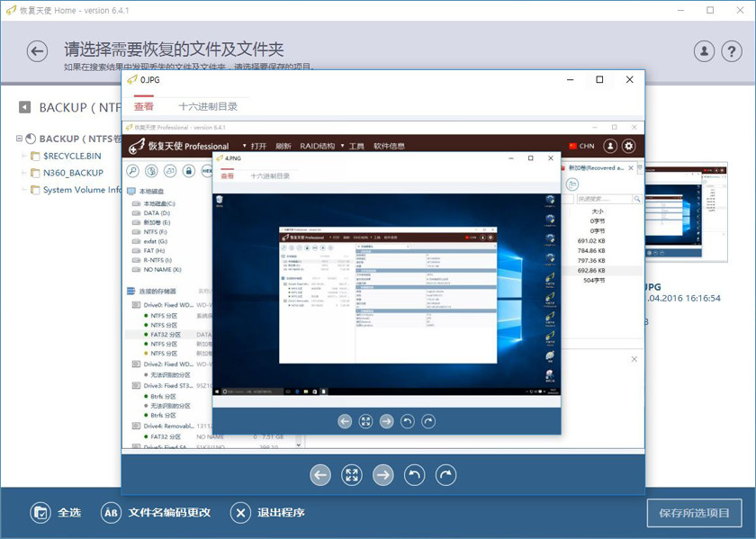The image size is (756, 539).
Task: Click the 全选 select-all button
Action: [x=56, y=513]
